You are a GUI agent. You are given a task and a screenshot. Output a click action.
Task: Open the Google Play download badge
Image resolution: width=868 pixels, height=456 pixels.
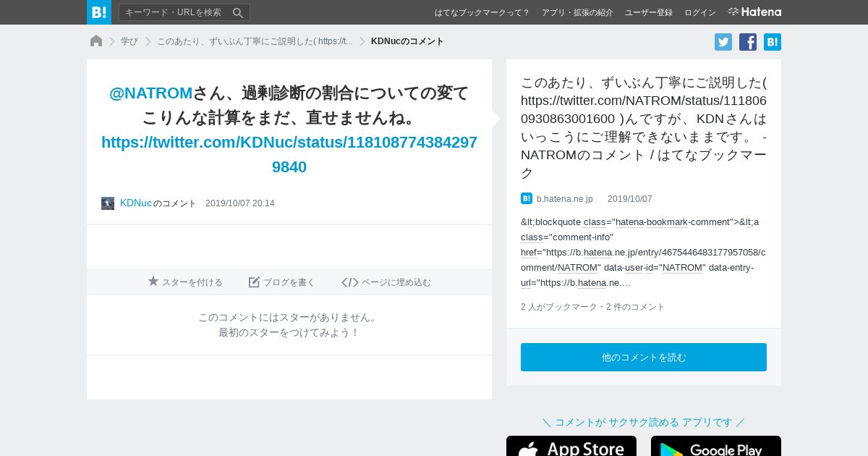(716, 446)
